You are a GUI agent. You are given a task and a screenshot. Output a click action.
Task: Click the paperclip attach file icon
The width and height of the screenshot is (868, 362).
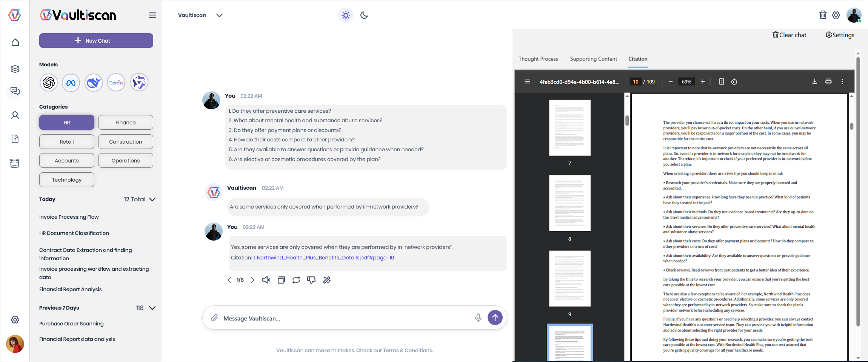(214, 318)
